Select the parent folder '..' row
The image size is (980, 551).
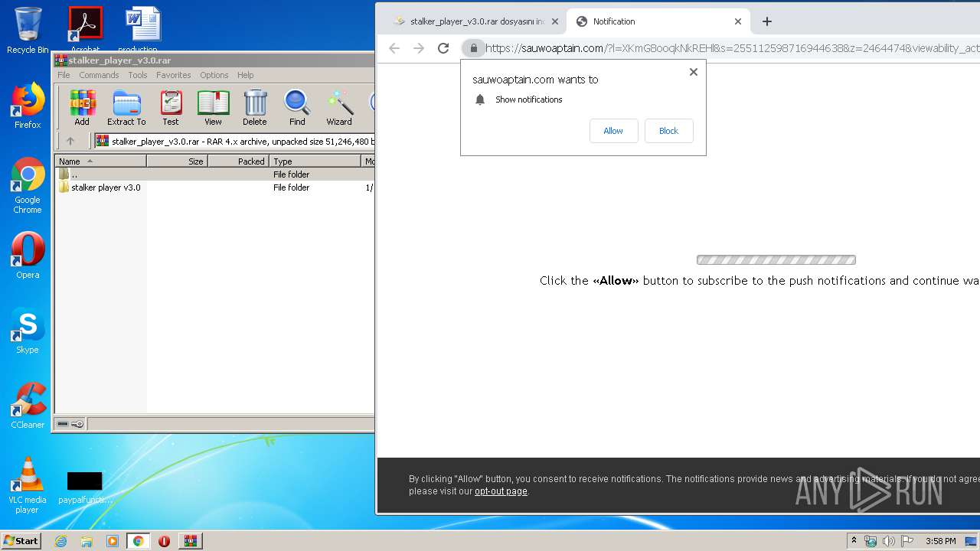[214, 174]
